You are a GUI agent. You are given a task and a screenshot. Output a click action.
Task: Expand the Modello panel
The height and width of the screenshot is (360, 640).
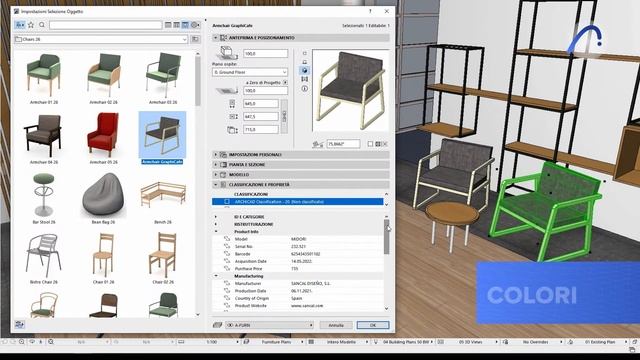coord(216,174)
